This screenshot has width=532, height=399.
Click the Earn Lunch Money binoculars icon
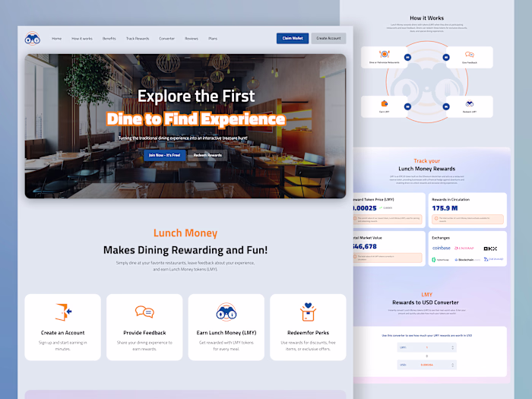pyautogui.click(x=226, y=312)
